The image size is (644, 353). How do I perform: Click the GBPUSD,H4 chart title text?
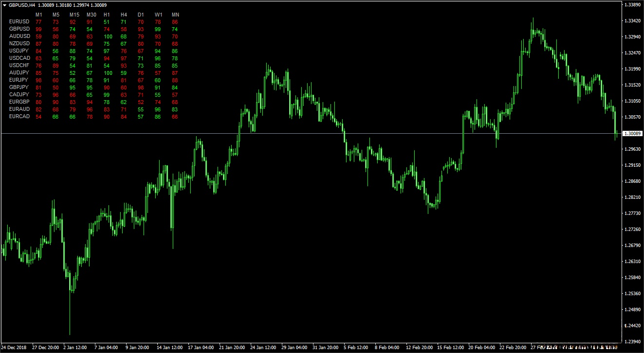click(x=21, y=4)
